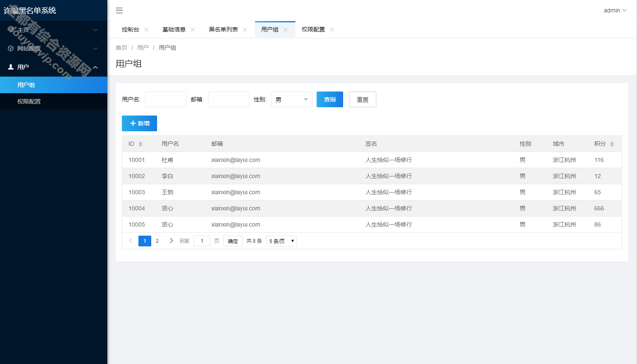Switch to the 权限配置 tab
This screenshot has width=637, height=364.
313,30
